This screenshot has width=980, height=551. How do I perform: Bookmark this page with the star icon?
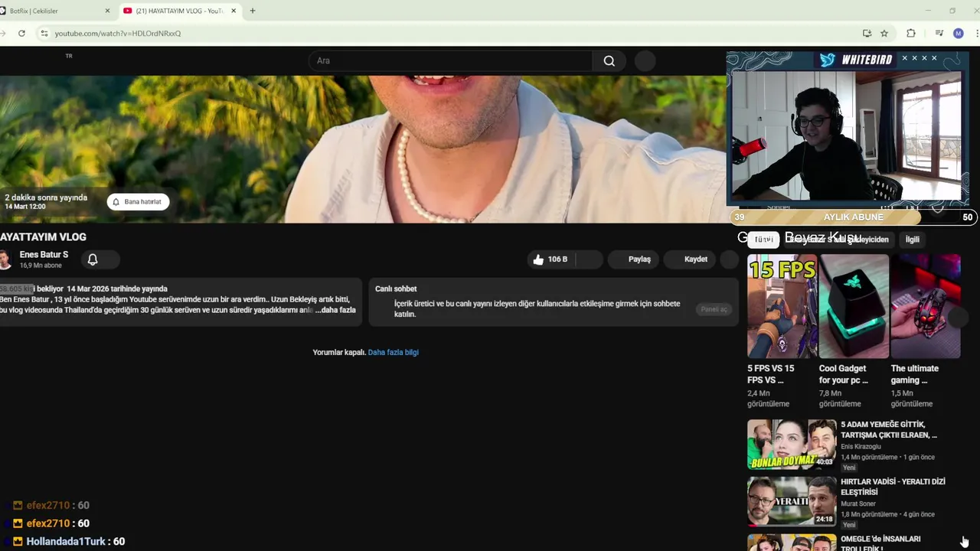[884, 34]
